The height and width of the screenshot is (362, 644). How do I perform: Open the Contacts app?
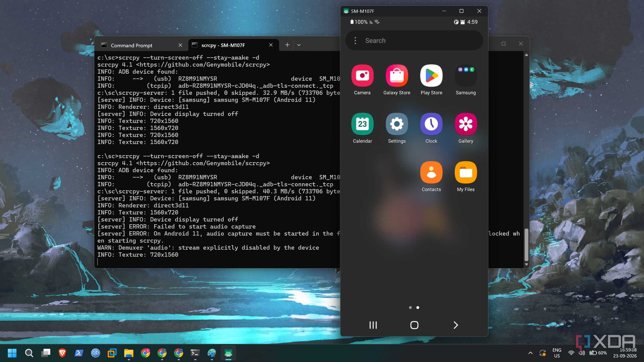tap(431, 172)
